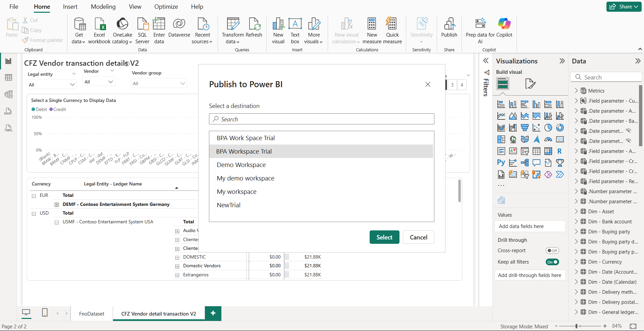Open the Legal entity dropdown

52,85
